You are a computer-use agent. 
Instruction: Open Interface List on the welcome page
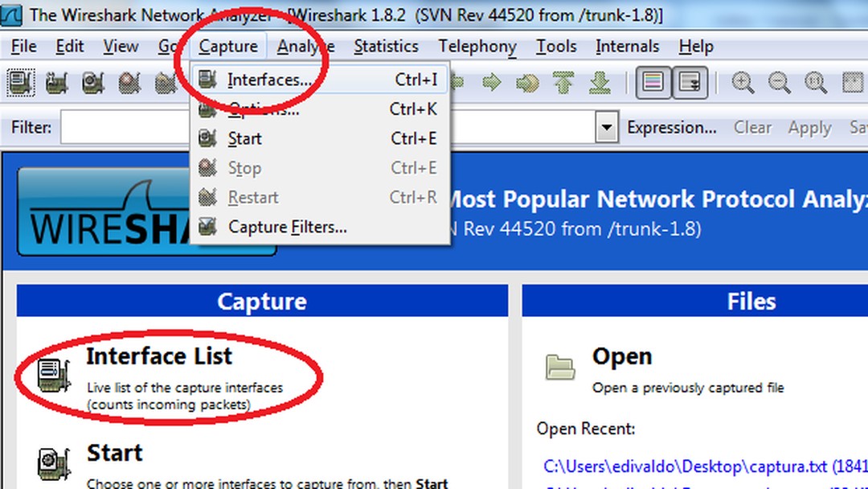(x=159, y=356)
